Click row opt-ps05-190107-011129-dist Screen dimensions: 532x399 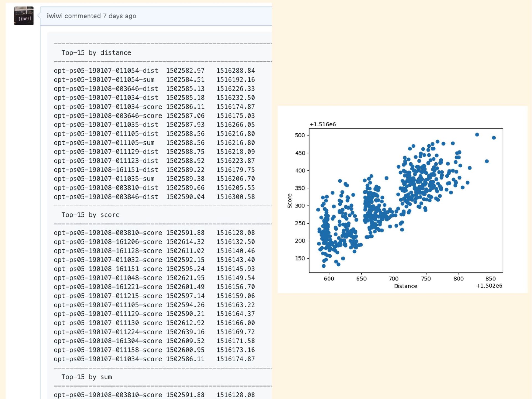154,152
